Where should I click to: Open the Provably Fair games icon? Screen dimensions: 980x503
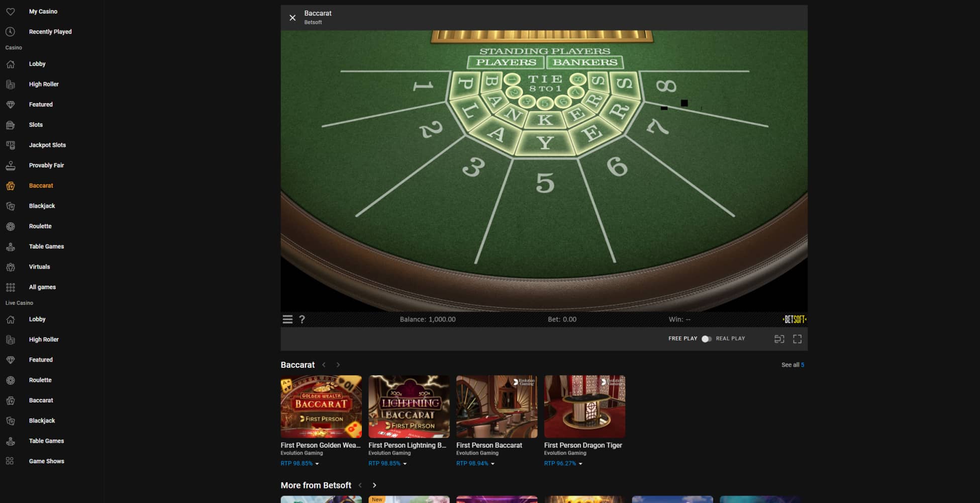(x=11, y=165)
